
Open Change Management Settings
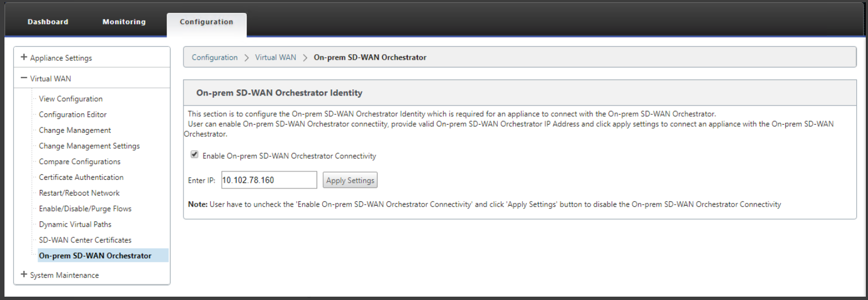(x=89, y=146)
